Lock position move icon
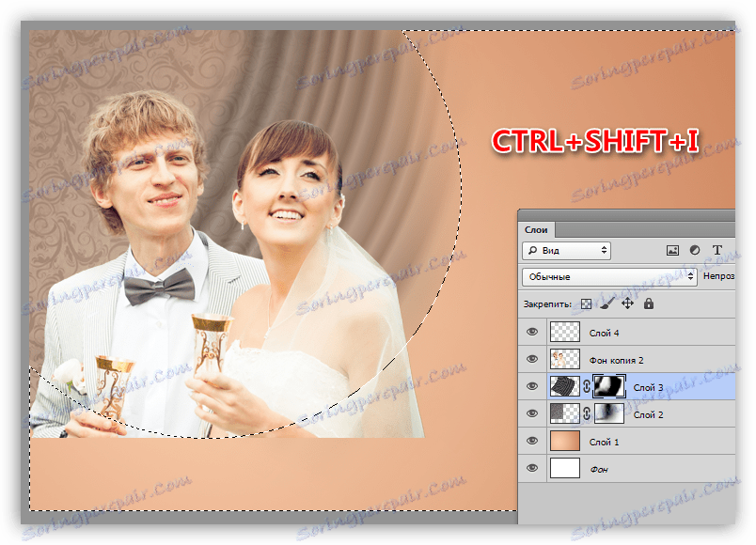Viewport: 756px width, 545px height. (627, 304)
